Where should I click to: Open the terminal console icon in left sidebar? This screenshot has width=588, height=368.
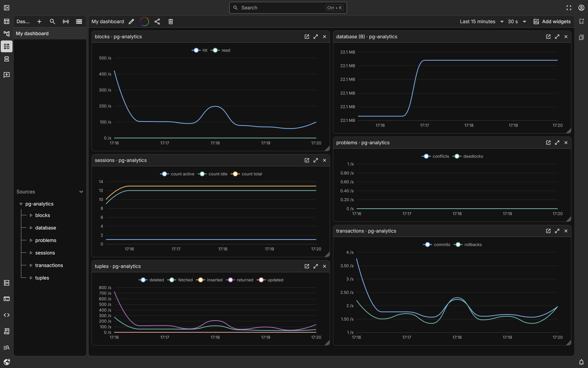coord(7,299)
